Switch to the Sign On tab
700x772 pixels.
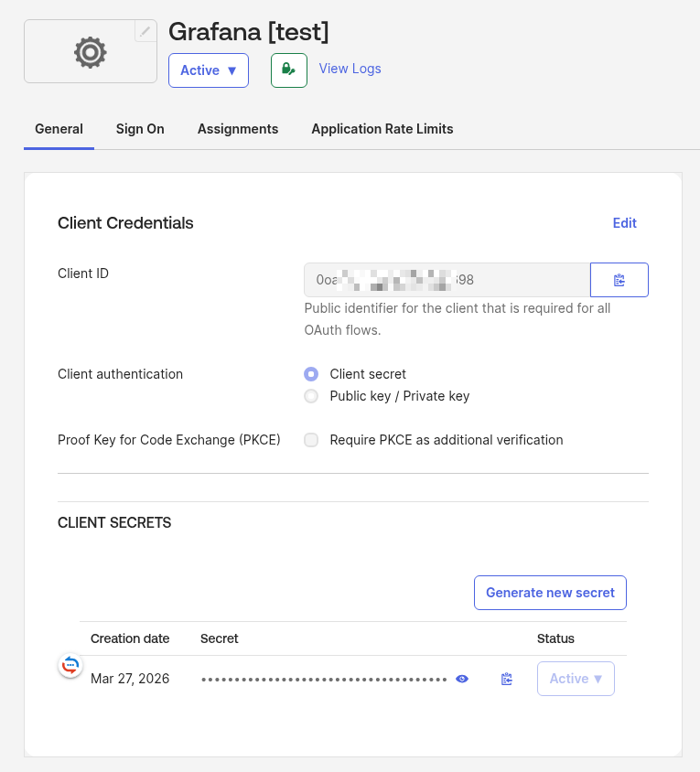(x=140, y=129)
